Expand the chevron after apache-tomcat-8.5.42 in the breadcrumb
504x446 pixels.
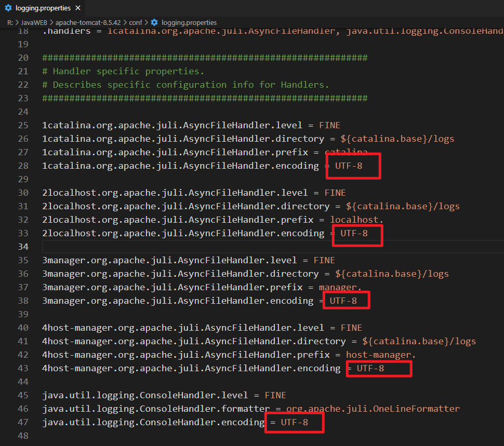(x=125, y=22)
